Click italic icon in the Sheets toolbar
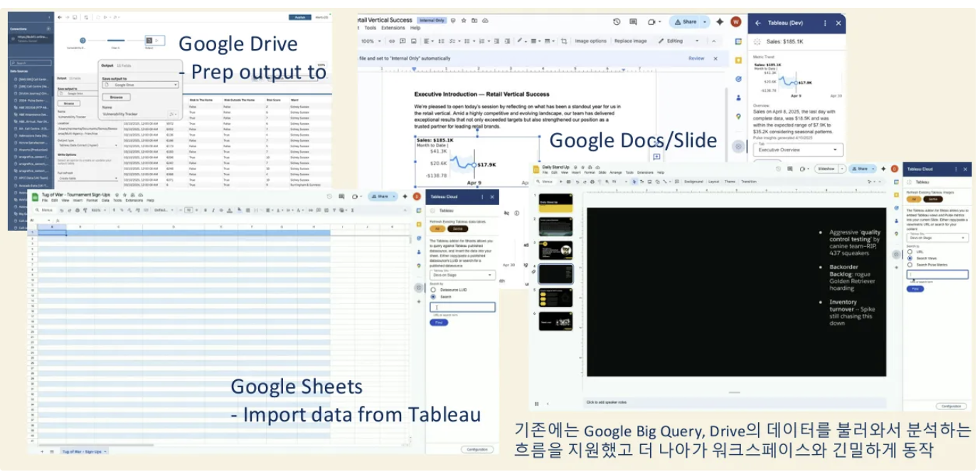Screen dimensions: 980x472 pos(215,210)
